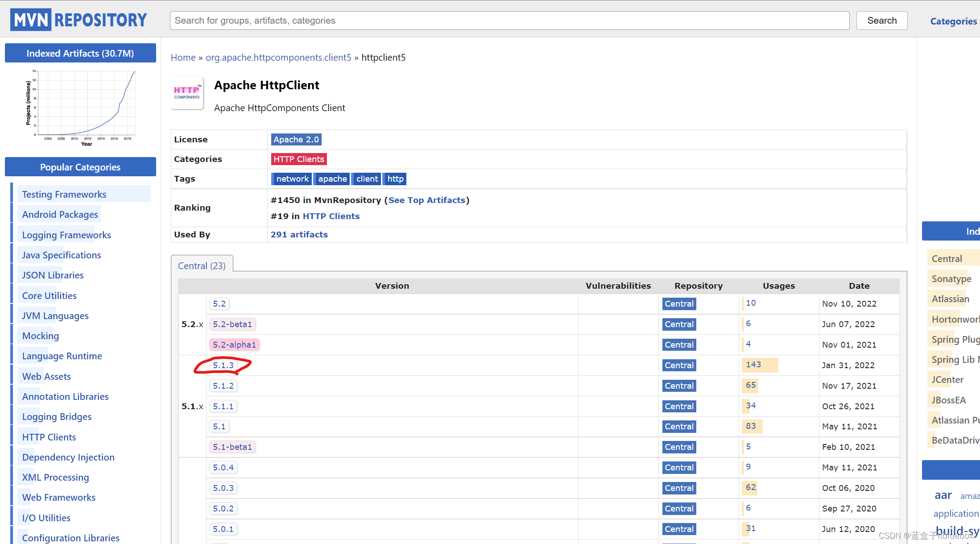Click the MVN Repository logo
Screen dimensions: 980x544
coord(79,20)
